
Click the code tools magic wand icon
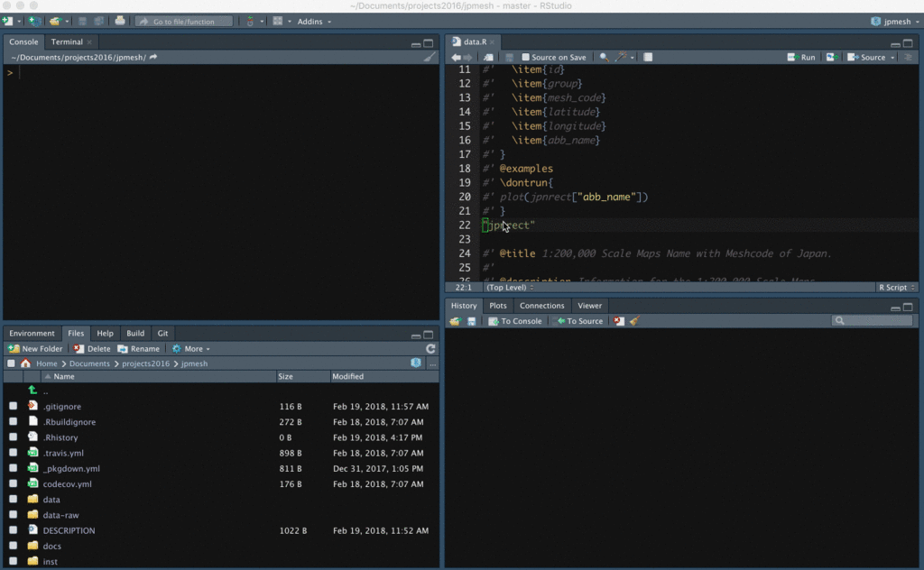coord(621,57)
